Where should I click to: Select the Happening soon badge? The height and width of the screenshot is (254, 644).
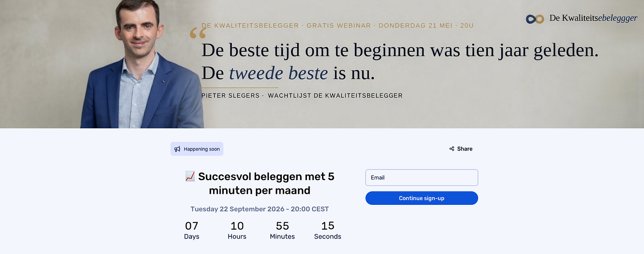[197, 149]
